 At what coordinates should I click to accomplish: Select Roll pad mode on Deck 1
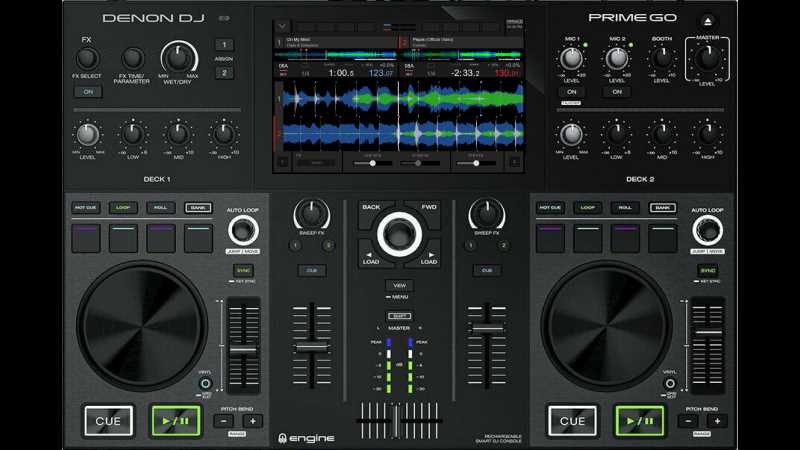point(160,208)
